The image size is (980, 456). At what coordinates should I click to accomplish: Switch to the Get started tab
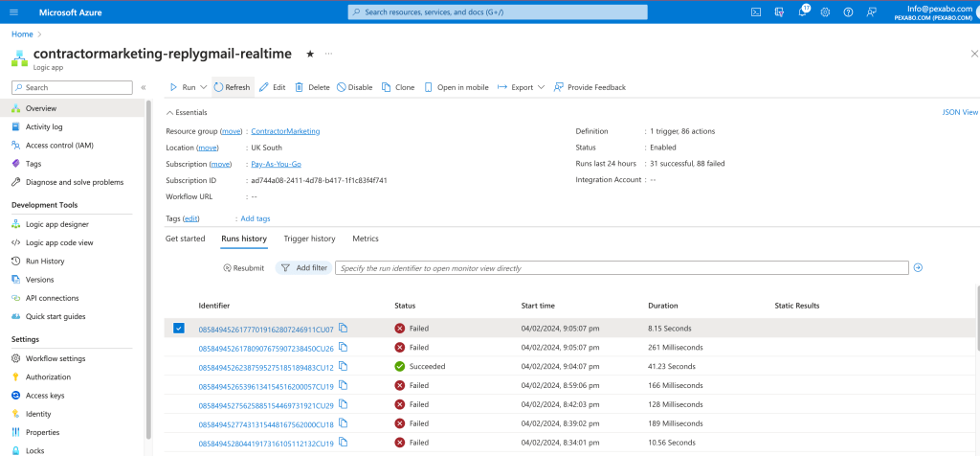point(185,239)
